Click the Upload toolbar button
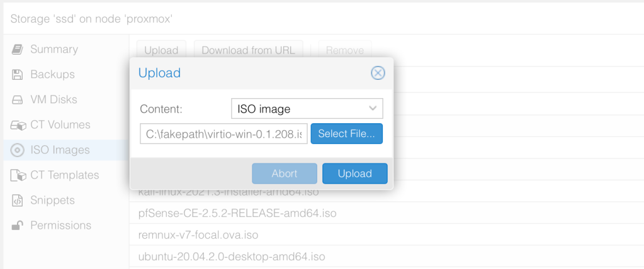Screen dimensions: 644x269 [x=161, y=50]
